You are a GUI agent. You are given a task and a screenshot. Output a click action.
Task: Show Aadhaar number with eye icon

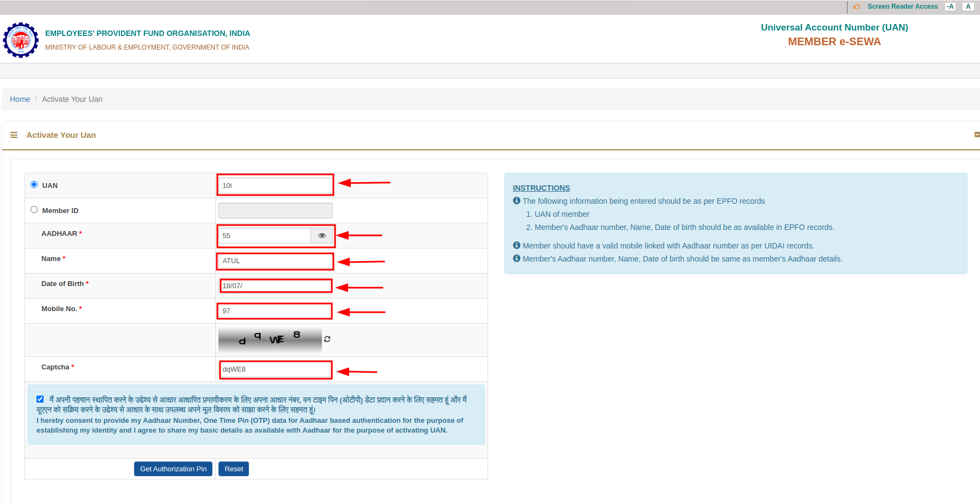pyautogui.click(x=322, y=236)
